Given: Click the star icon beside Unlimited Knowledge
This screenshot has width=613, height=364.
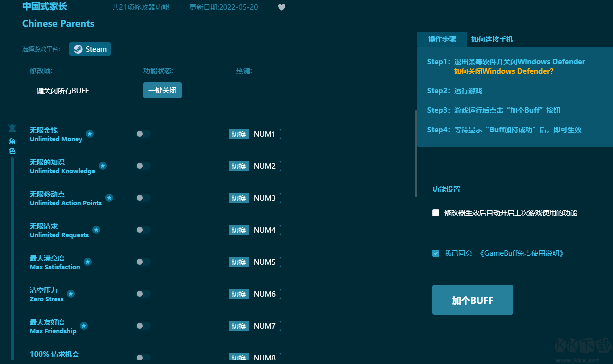Looking at the screenshot, I should [x=103, y=166].
